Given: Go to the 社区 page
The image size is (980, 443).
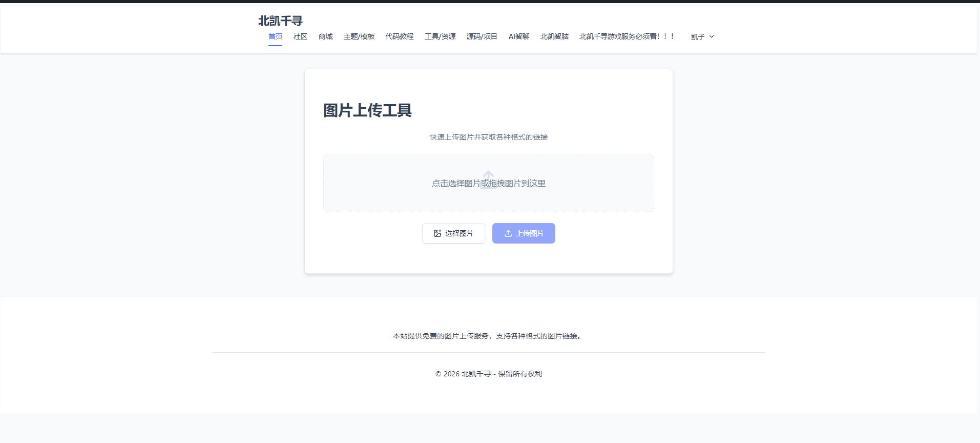Looking at the screenshot, I should [x=300, y=36].
